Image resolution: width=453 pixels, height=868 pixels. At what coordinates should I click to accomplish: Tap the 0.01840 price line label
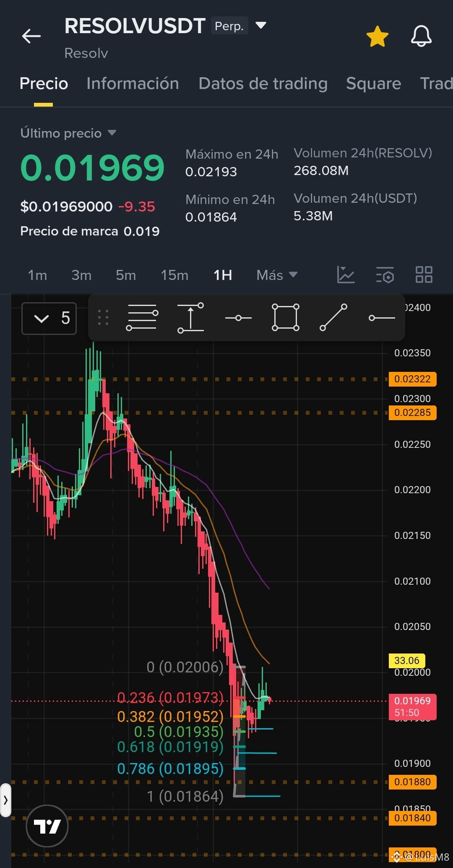(412, 818)
